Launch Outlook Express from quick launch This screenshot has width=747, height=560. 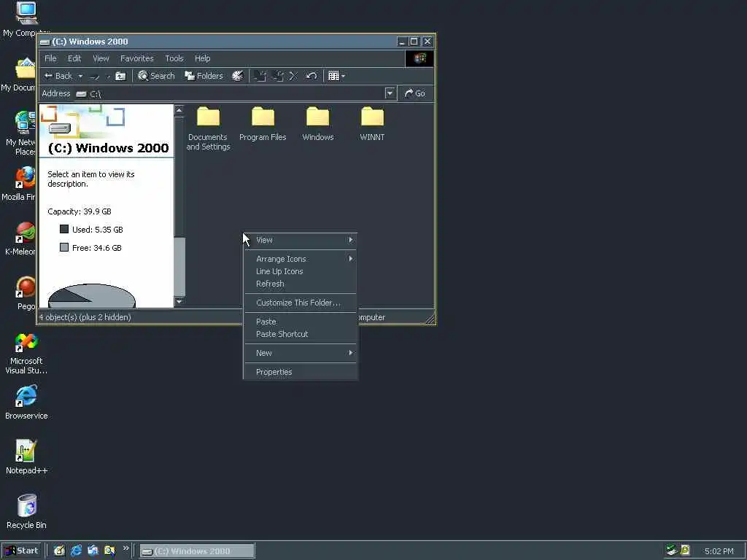point(93,551)
